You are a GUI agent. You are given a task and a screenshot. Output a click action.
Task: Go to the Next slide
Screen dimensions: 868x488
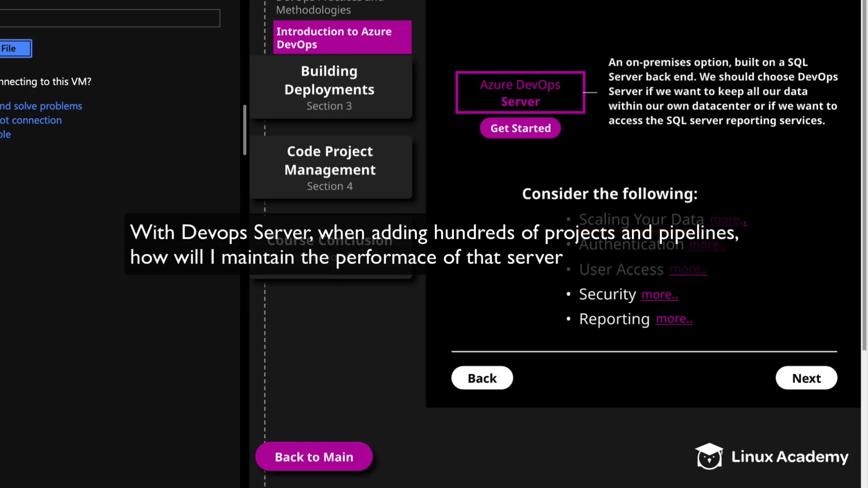pyautogui.click(x=806, y=378)
